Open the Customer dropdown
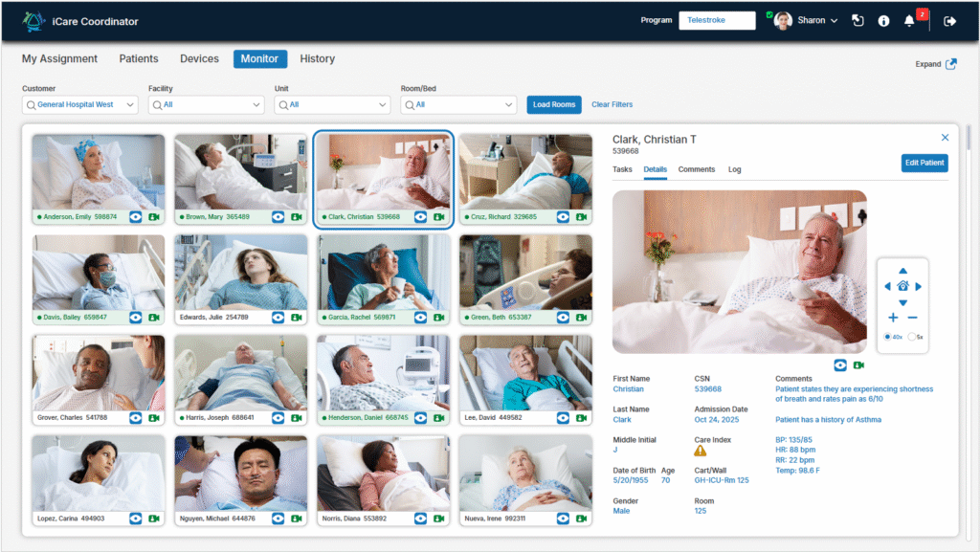The height and width of the screenshot is (552, 980). [x=80, y=105]
